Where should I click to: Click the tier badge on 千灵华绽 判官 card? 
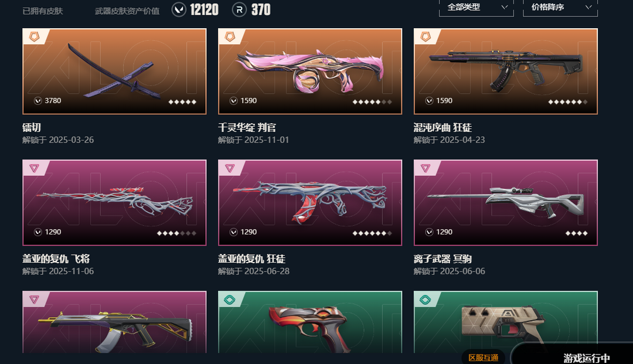pos(230,37)
